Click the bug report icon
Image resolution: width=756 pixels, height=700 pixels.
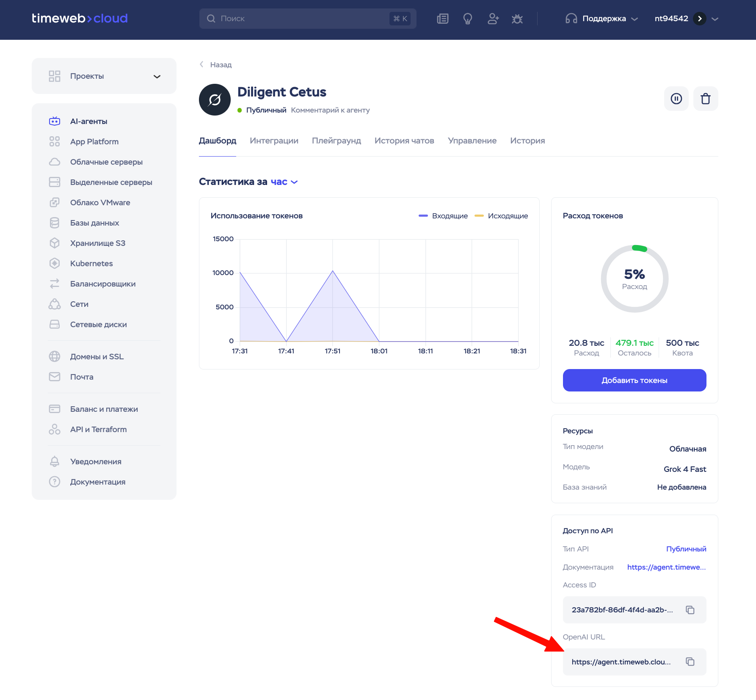[517, 19]
